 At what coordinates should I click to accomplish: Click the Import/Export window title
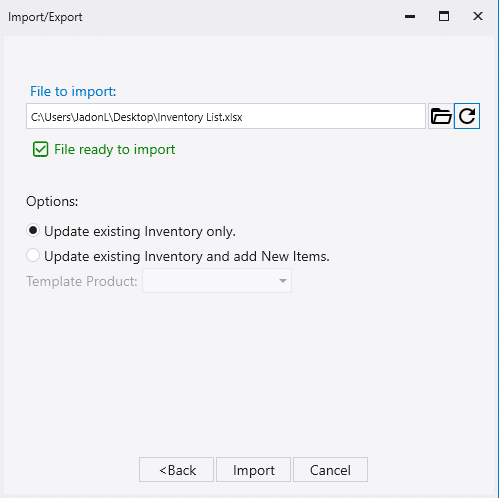pyautogui.click(x=45, y=17)
